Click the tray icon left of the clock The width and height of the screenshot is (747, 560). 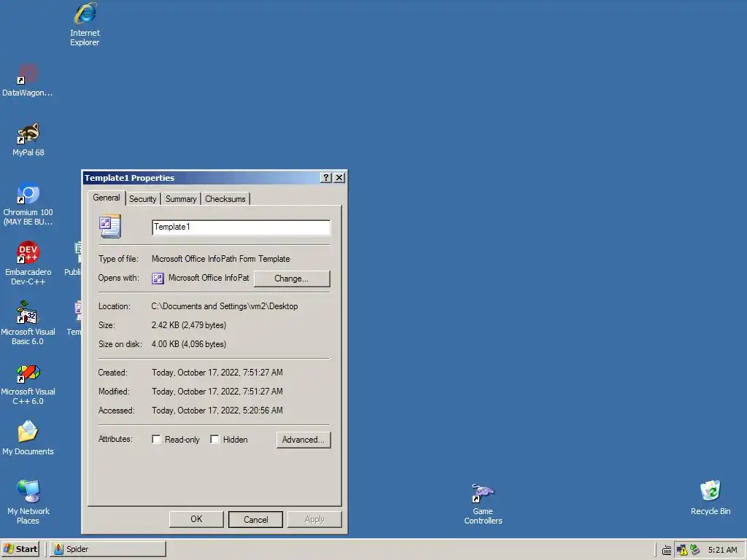point(695,550)
